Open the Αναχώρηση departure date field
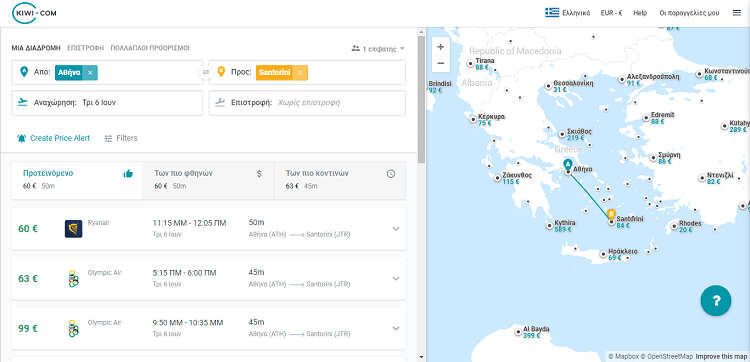750x362 pixels. point(107,103)
